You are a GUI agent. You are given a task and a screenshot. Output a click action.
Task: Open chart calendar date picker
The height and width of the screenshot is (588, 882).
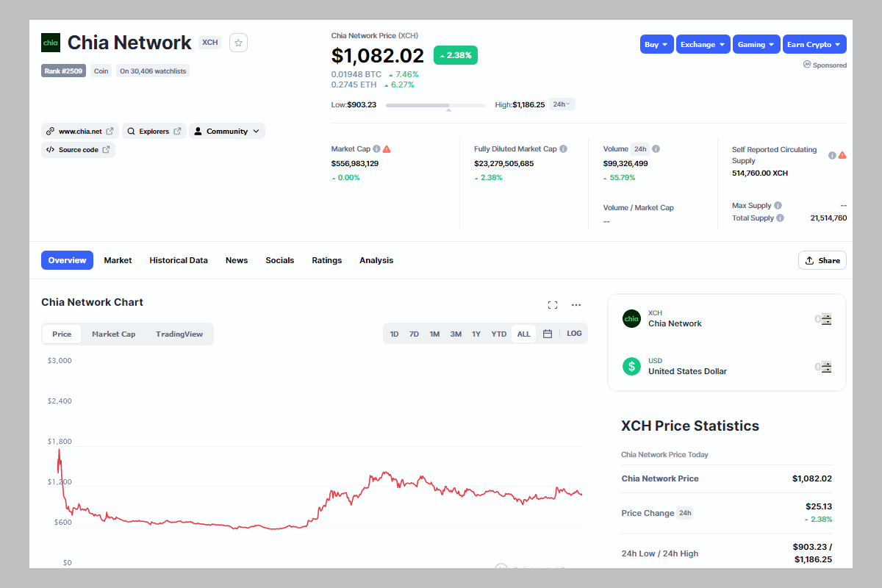pos(548,334)
